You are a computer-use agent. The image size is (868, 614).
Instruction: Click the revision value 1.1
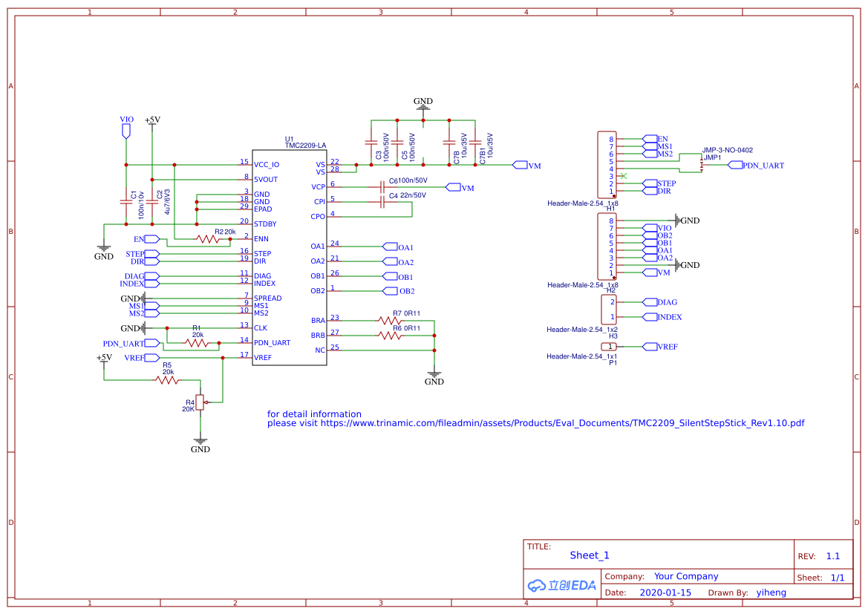point(832,556)
